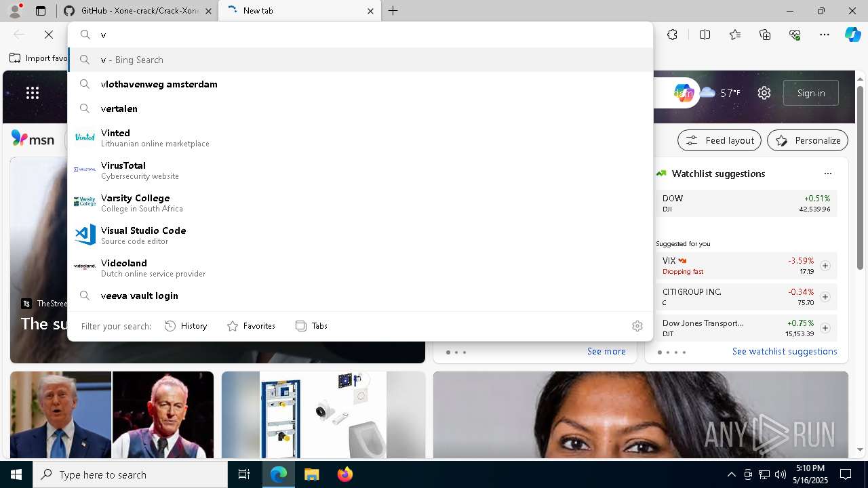Click the See more link

(x=606, y=351)
